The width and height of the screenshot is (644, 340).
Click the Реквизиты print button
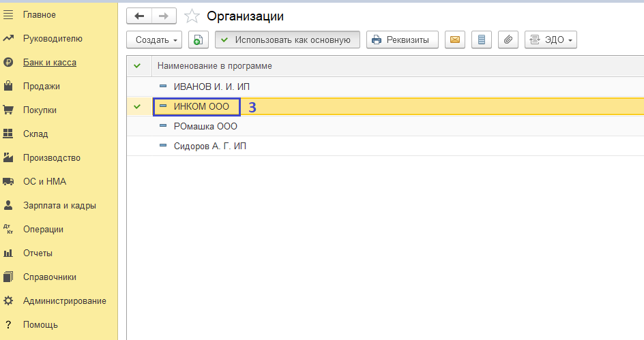(402, 40)
